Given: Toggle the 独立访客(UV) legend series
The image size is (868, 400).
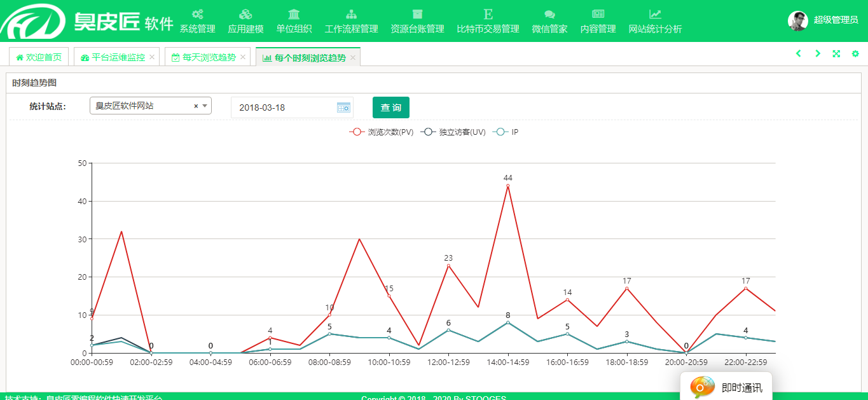Looking at the screenshot, I should [x=453, y=132].
